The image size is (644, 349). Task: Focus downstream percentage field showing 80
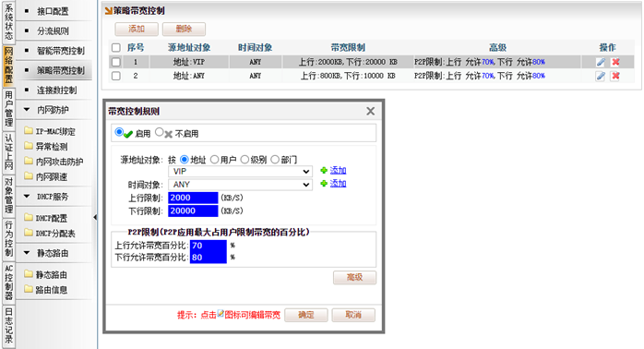209,258
